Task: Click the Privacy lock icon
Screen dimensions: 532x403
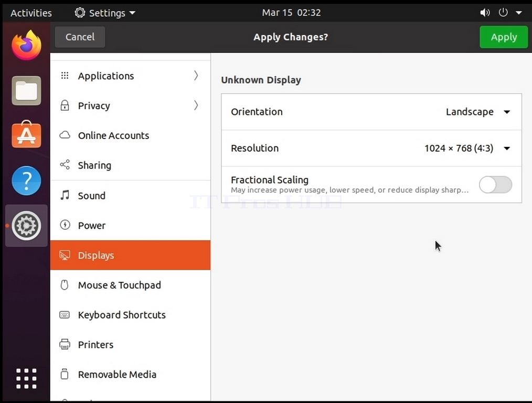Action: pyautogui.click(x=65, y=105)
